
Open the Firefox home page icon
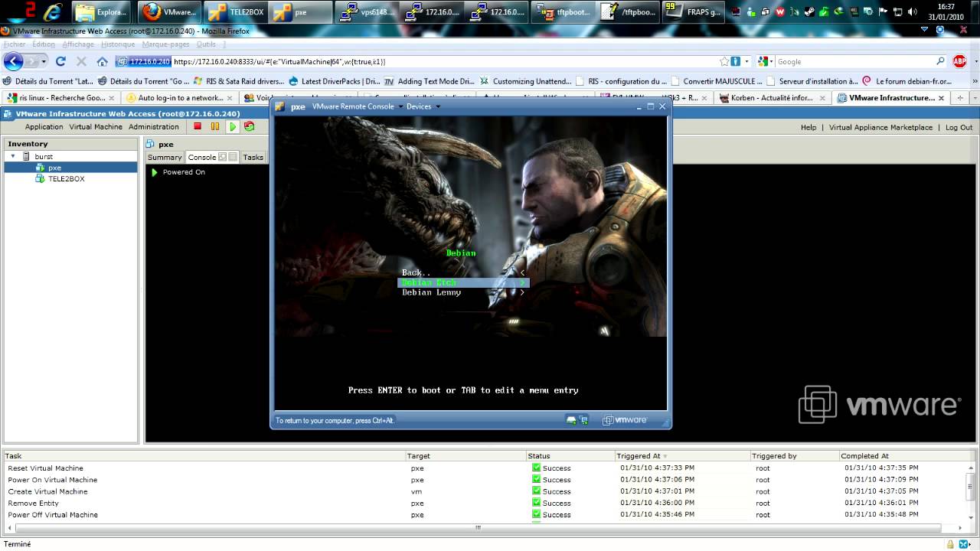point(102,61)
